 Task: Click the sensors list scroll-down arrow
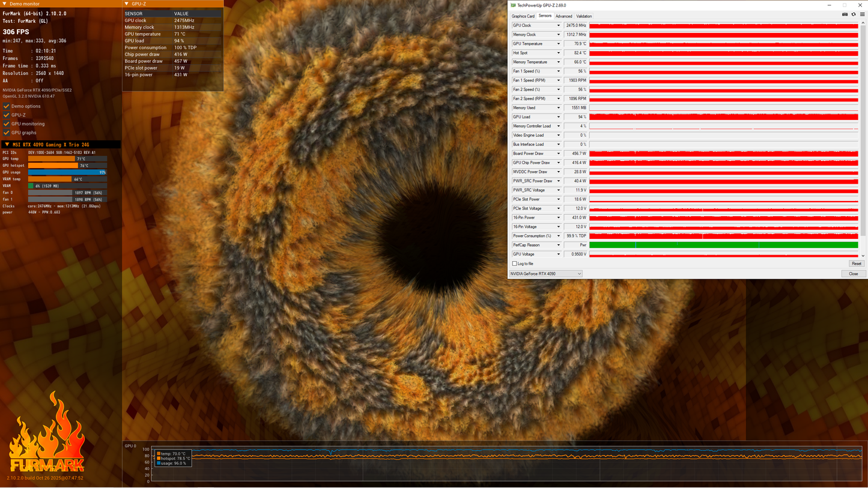[863, 256]
